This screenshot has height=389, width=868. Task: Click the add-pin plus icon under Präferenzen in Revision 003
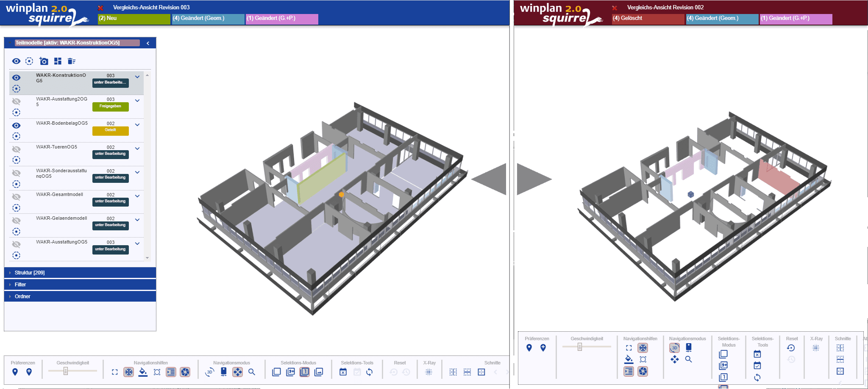pos(29,372)
